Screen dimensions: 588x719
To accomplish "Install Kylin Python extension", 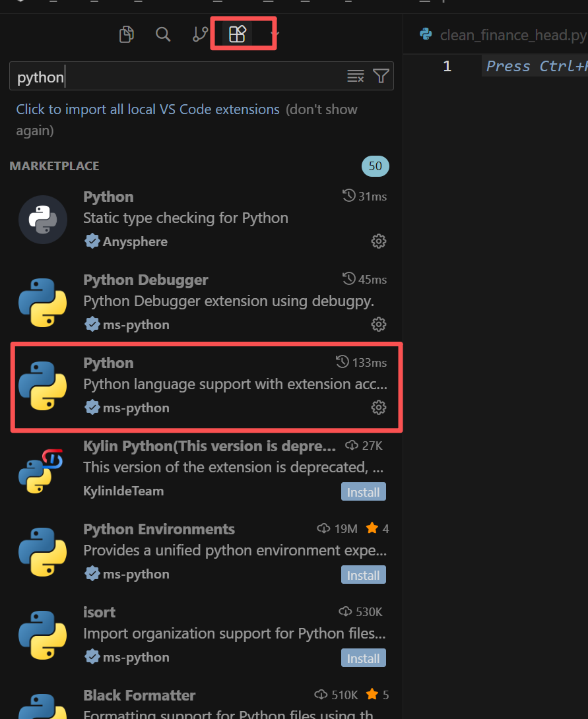I will (363, 492).
